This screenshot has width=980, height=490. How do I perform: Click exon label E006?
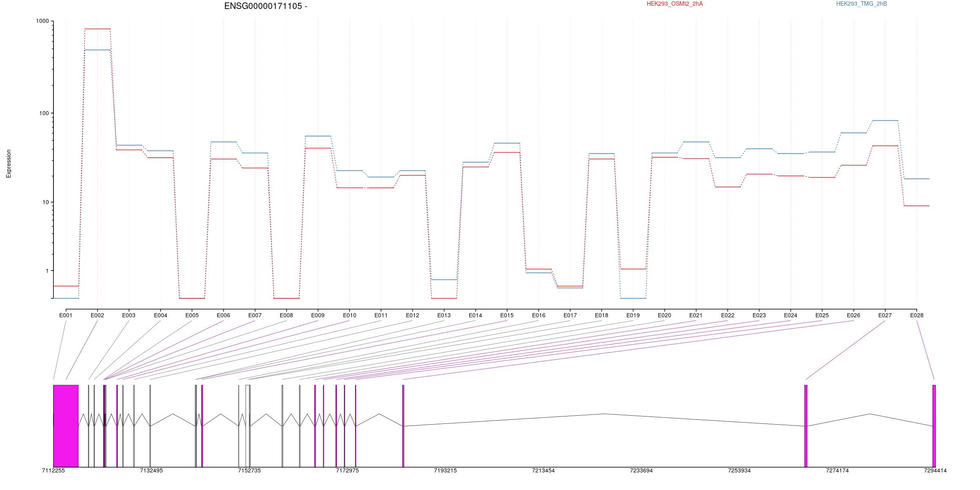point(223,315)
